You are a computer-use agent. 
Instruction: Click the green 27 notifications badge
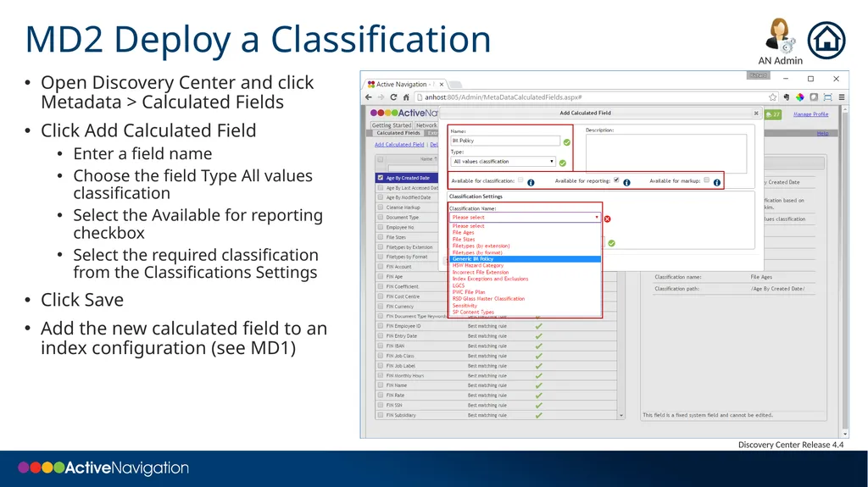[773, 114]
